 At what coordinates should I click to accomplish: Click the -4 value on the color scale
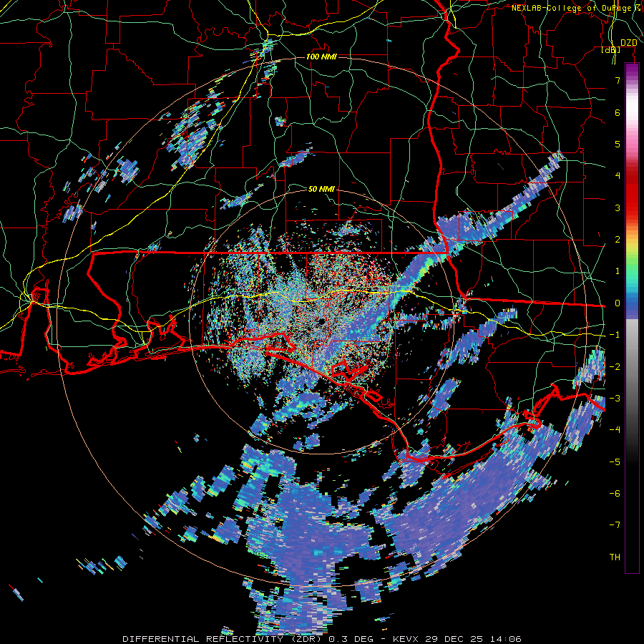[615, 430]
